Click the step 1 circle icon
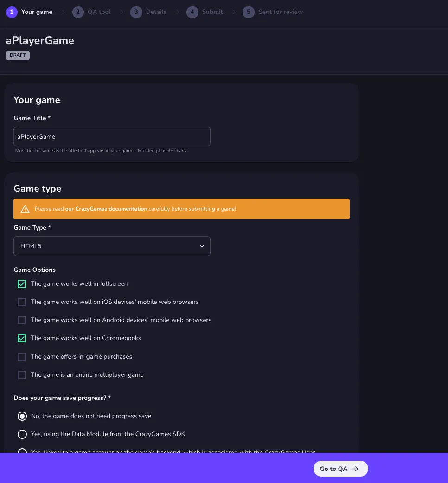Viewport: 448px width, 483px height. coord(12,12)
